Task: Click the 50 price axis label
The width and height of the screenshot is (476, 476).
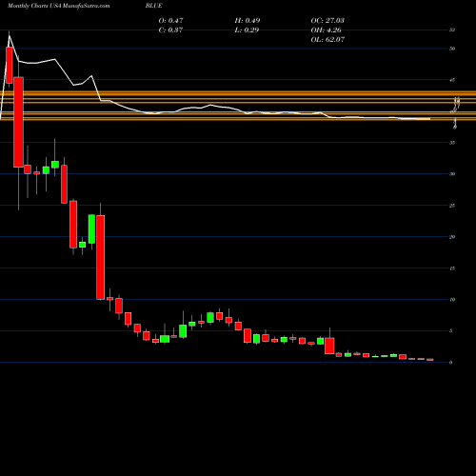Action: 452,49
